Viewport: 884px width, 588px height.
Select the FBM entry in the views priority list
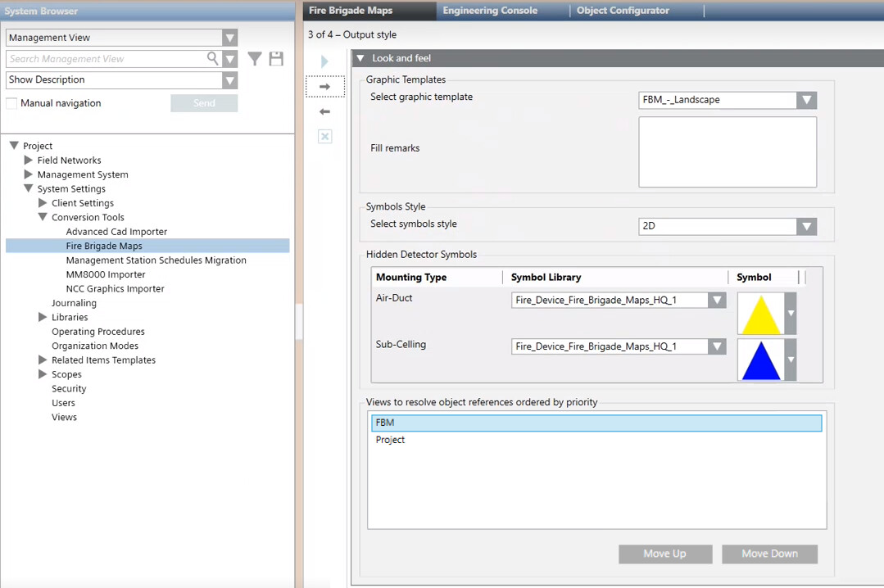pyautogui.click(x=596, y=422)
